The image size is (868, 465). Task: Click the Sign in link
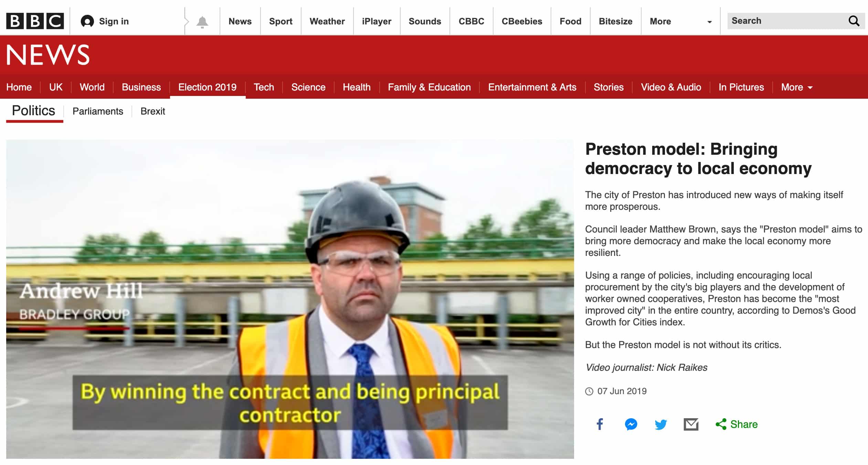[x=114, y=21]
